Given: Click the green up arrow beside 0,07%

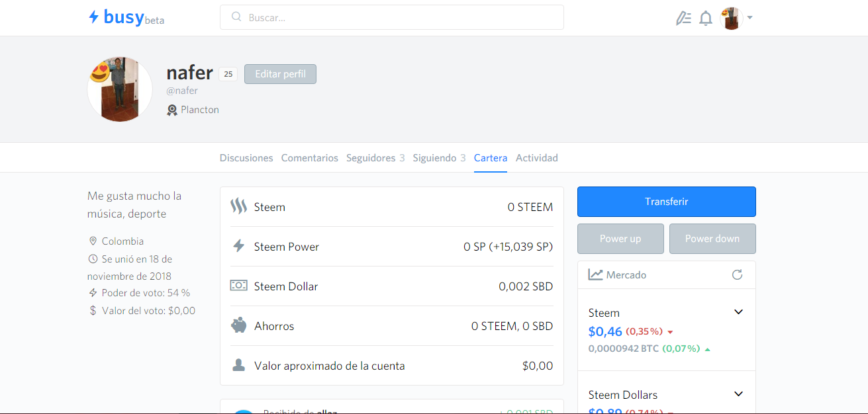Looking at the screenshot, I should 708,349.
